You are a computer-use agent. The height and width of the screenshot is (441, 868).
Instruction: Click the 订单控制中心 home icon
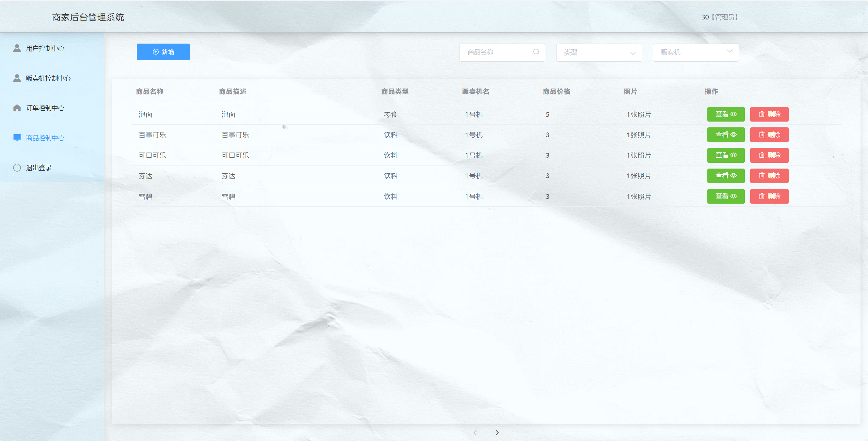click(17, 108)
